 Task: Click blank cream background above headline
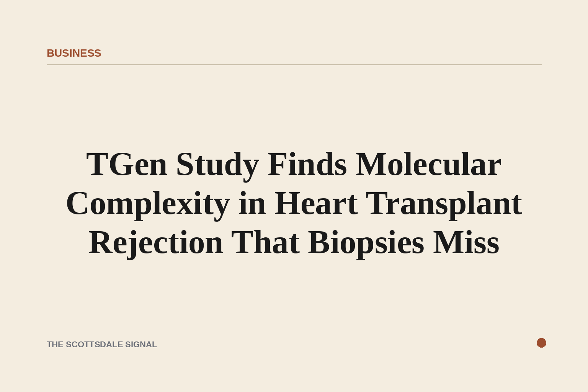point(294,107)
